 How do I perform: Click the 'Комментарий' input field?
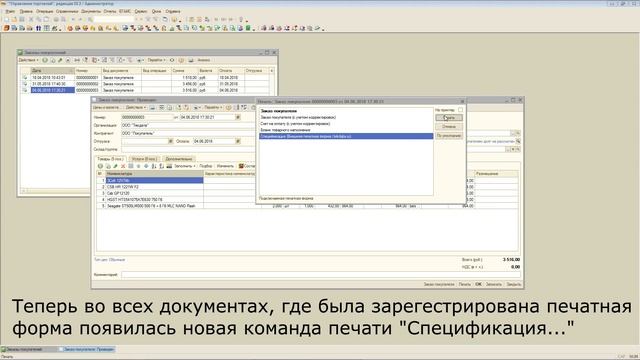click(321, 275)
